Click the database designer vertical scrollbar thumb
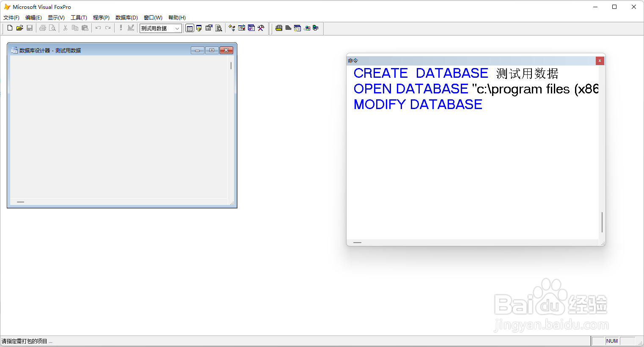 pyautogui.click(x=231, y=66)
